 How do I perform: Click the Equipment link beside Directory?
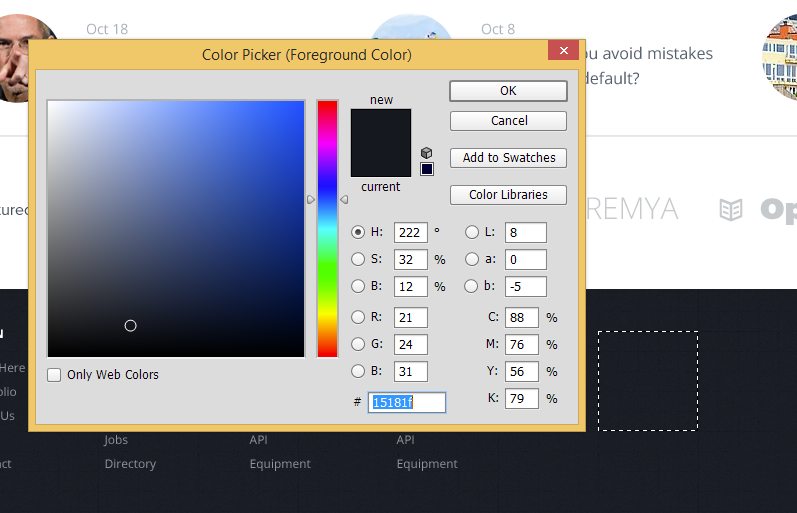click(x=280, y=464)
